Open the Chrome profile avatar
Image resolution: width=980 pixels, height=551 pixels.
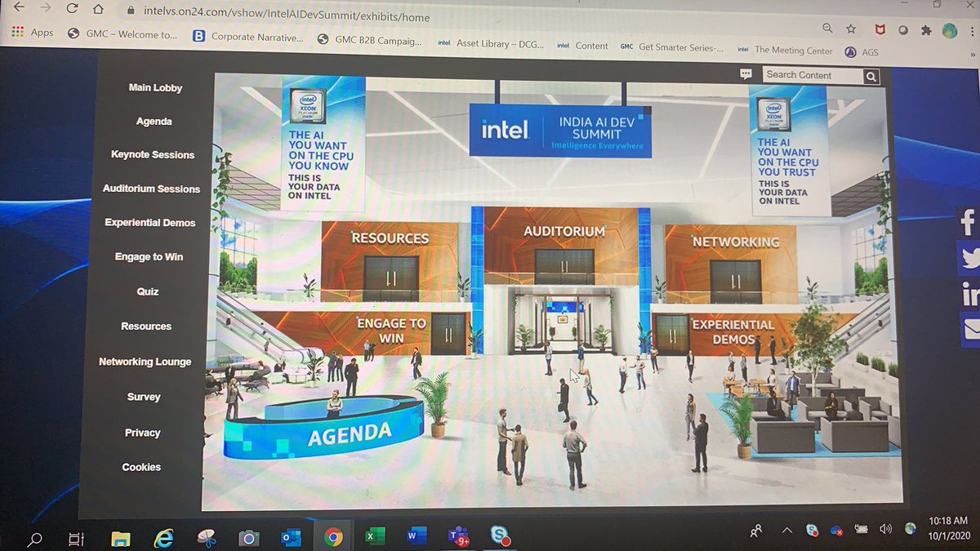(950, 30)
